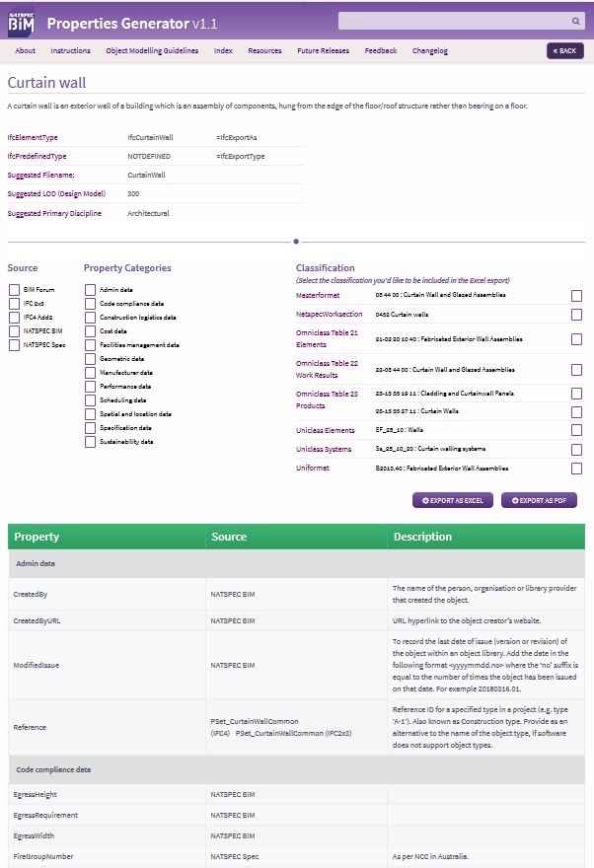Image resolution: width=594 pixels, height=868 pixels.
Task: Click the Suggested Primary Discipline label
Action: [54, 213]
